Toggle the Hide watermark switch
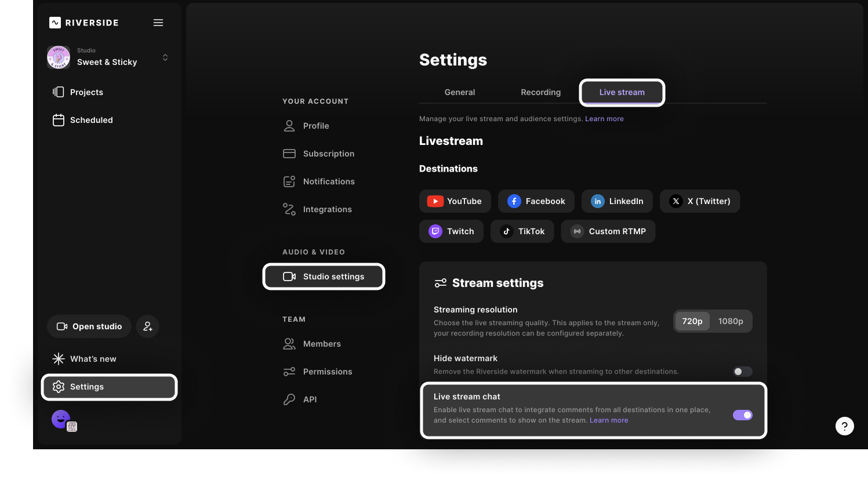 tap(743, 372)
